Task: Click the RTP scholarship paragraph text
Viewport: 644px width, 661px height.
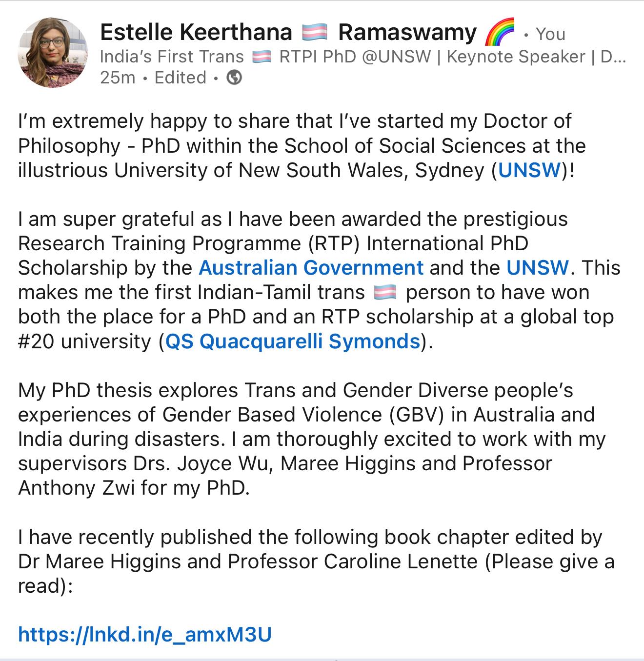Action: click(x=319, y=280)
